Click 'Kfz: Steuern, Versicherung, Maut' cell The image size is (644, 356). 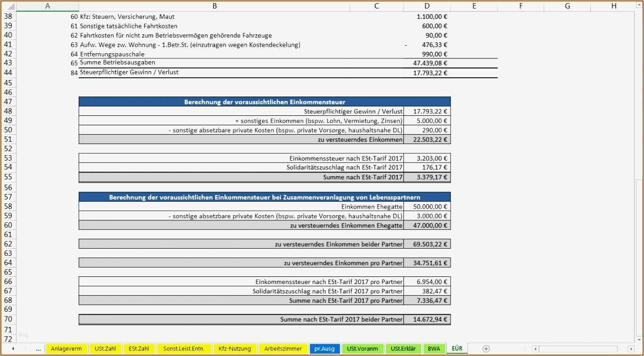click(x=215, y=16)
